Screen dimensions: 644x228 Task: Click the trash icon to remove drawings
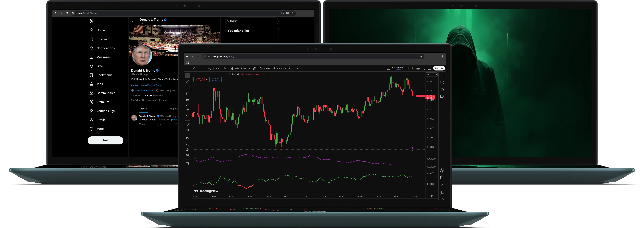coord(187,164)
